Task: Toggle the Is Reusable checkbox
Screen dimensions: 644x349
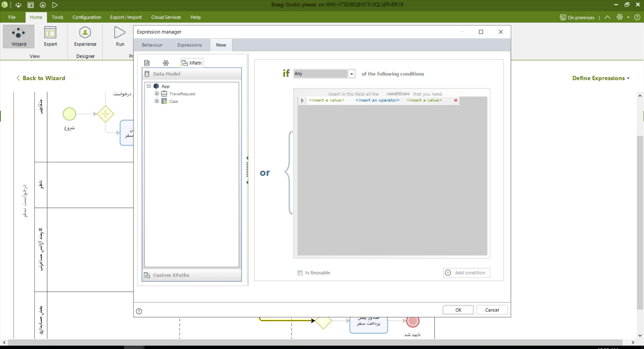Action: click(300, 273)
